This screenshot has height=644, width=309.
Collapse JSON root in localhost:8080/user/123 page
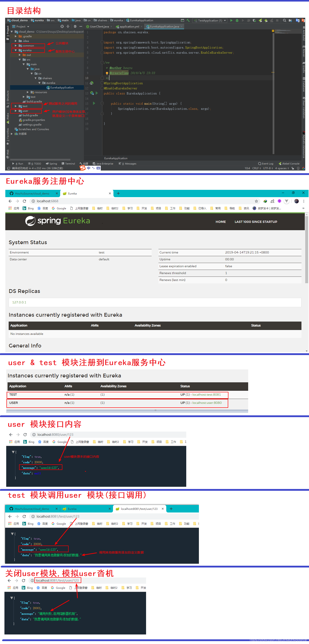[x=13, y=452]
